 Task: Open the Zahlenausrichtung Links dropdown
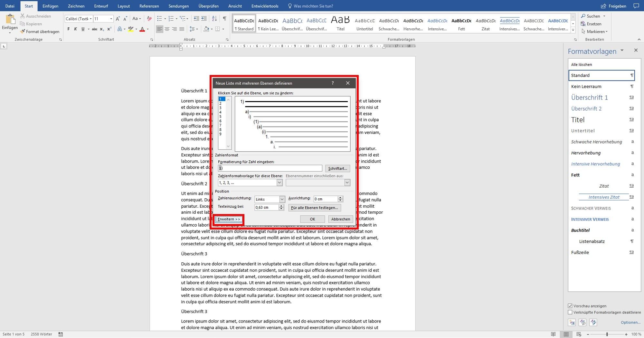[x=282, y=199]
